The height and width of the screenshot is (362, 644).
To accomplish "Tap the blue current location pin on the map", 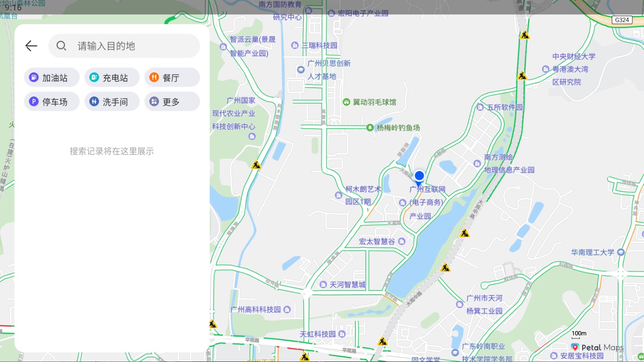I will tap(418, 176).
